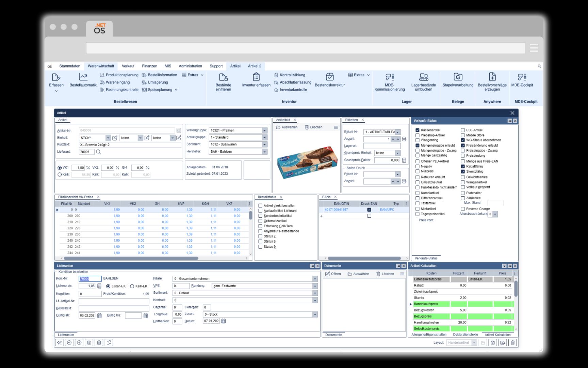Expand the Hersteller BAH - Bahlsen dropdown
The height and width of the screenshot is (368, 588).
tap(264, 151)
